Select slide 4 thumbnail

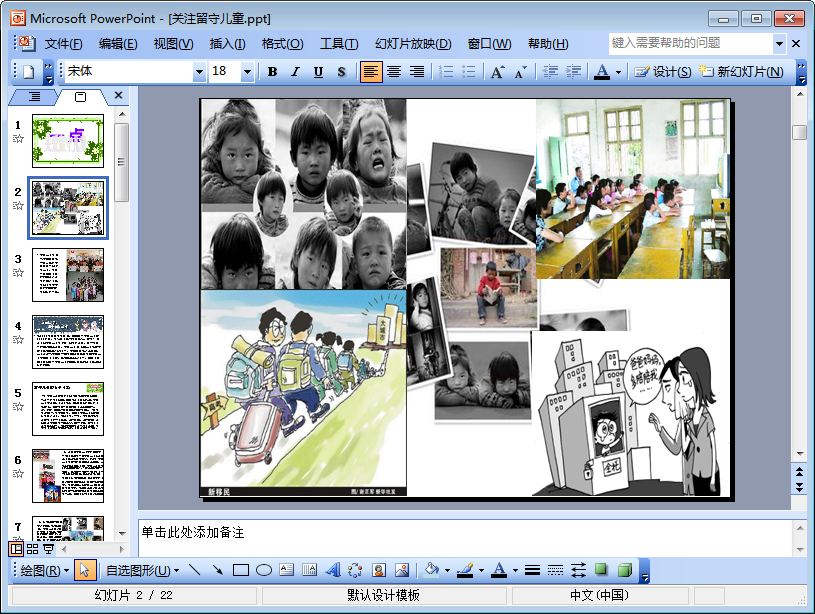pyautogui.click(x=68, y=342)
